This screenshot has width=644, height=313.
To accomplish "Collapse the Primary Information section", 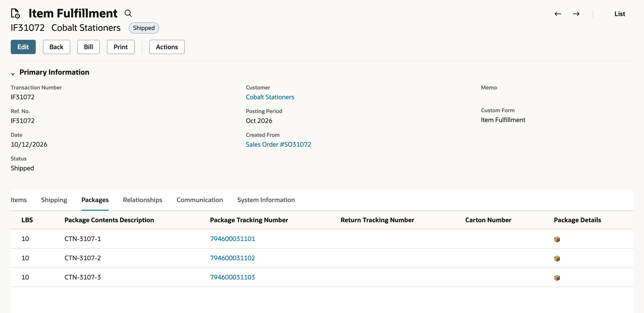I will pos(13,74).
